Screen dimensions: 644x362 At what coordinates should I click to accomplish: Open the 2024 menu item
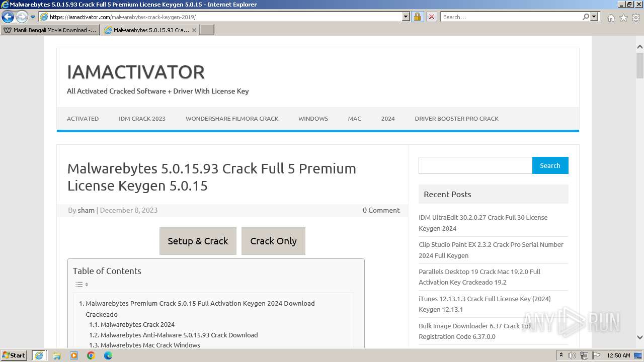point(388,119)
